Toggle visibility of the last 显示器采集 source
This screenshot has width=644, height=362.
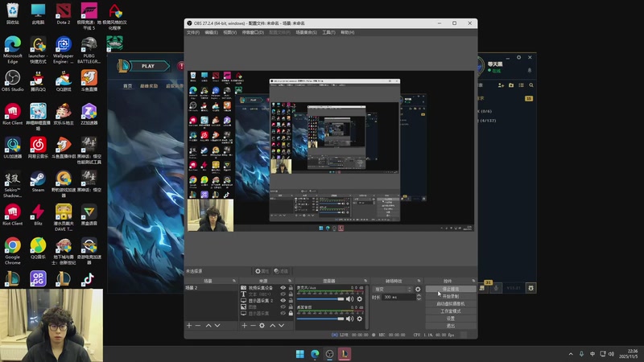point(283,313)
